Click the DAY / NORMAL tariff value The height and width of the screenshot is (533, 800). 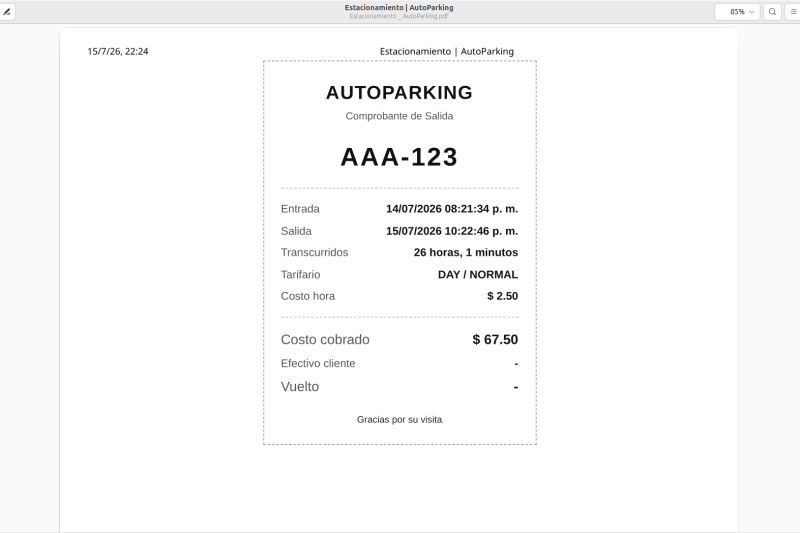(478, 274)
